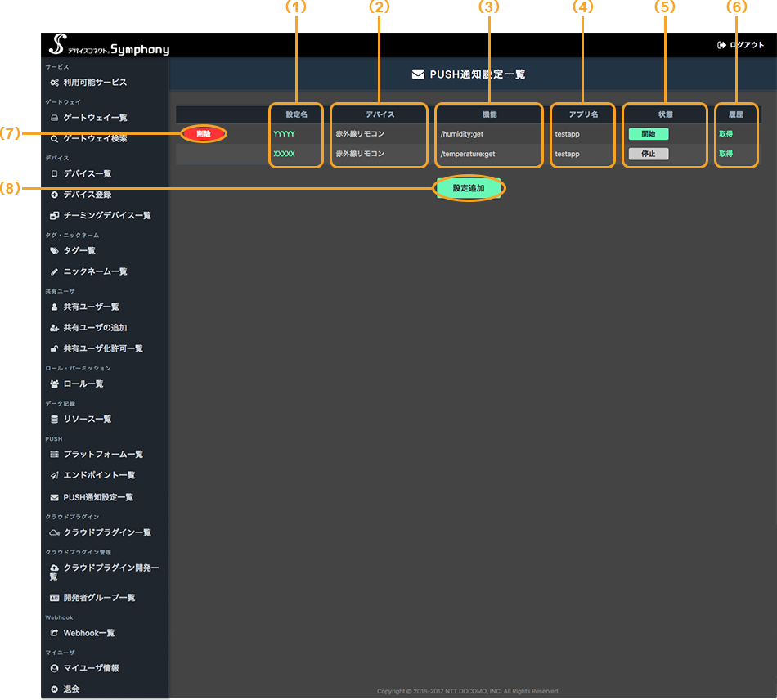
Task: Click the paper plane icon beside エンドポイント一覧
Action: (x=55, y=475)
